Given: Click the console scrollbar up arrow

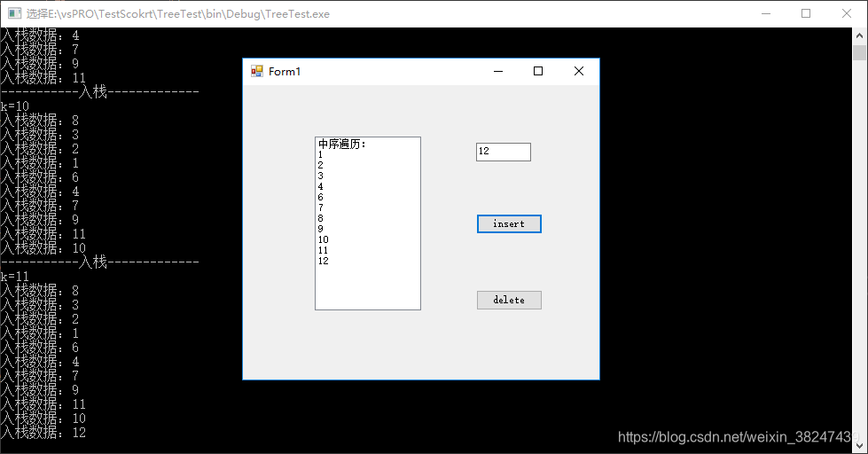Looking at the screenshot, I should click(x=859, y=35).
